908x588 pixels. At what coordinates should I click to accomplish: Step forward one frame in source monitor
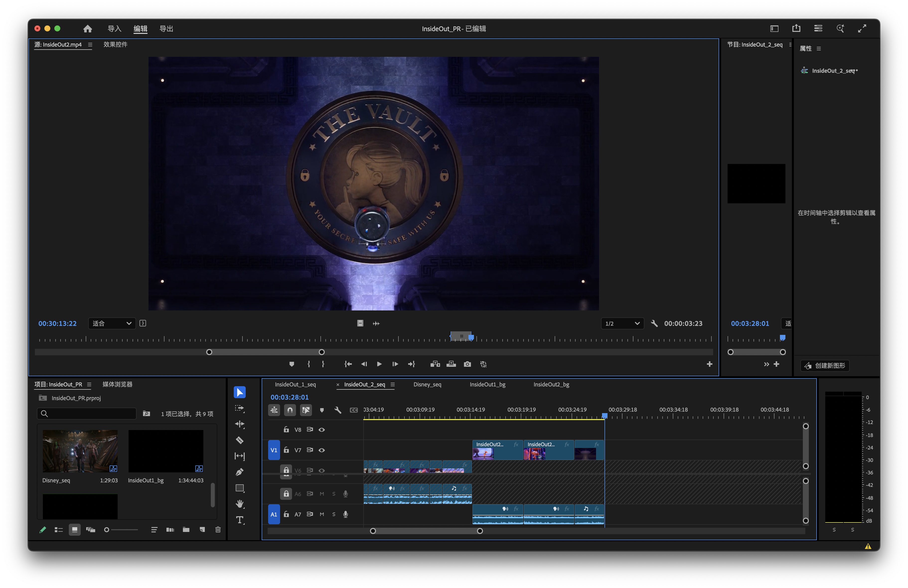coord(395,364)
